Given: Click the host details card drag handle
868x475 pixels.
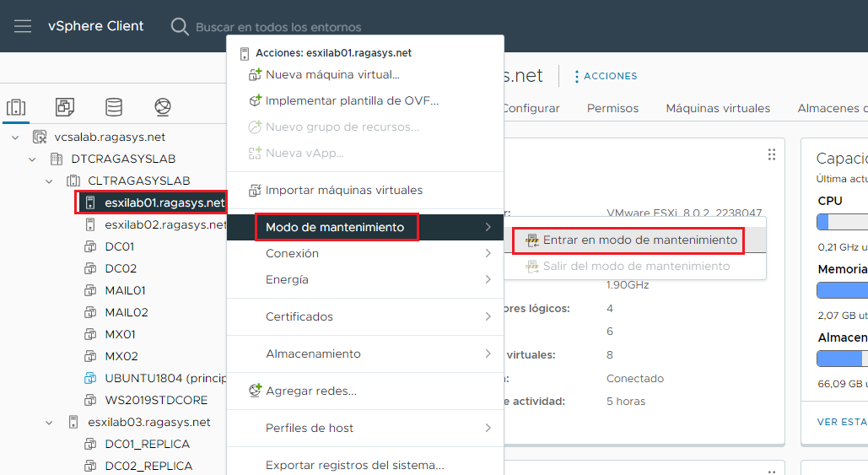Looking at the screenshot, I should [x=772, y=154].
